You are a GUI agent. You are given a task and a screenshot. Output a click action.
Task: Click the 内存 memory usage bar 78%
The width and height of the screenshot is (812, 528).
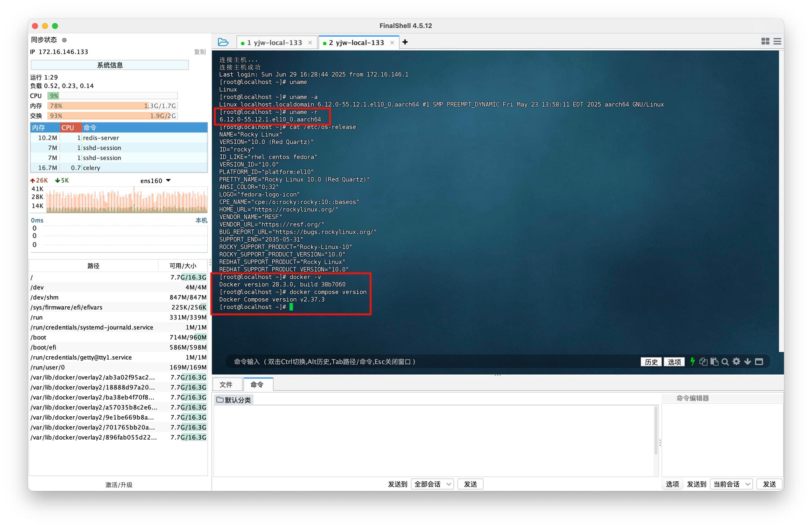click(112, 106)
